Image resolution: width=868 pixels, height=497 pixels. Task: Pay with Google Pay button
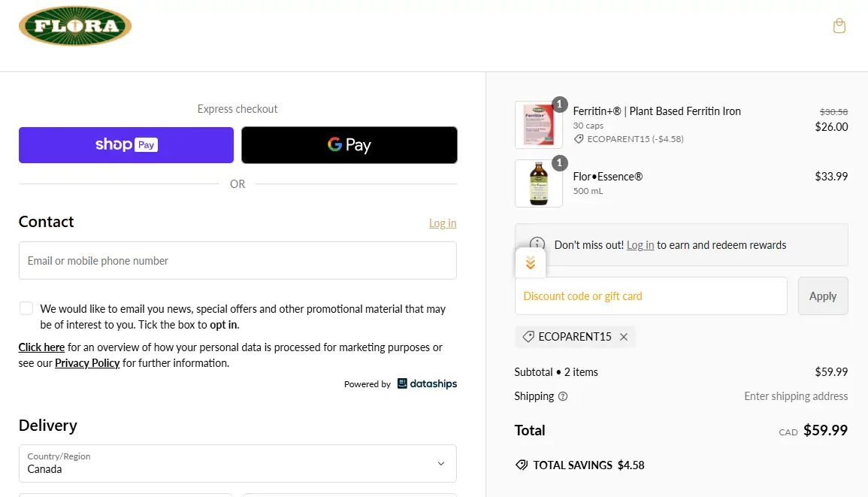pyautogui.click(x=349, y=145)
